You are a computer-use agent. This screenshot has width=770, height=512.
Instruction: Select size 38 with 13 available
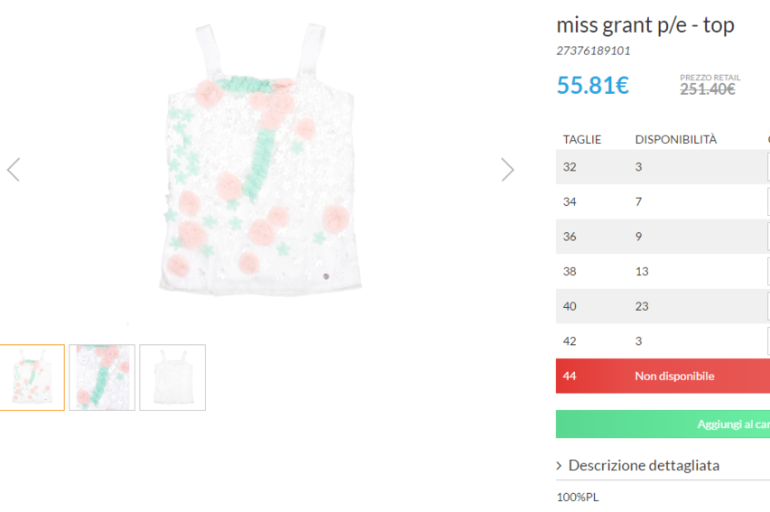660,271
